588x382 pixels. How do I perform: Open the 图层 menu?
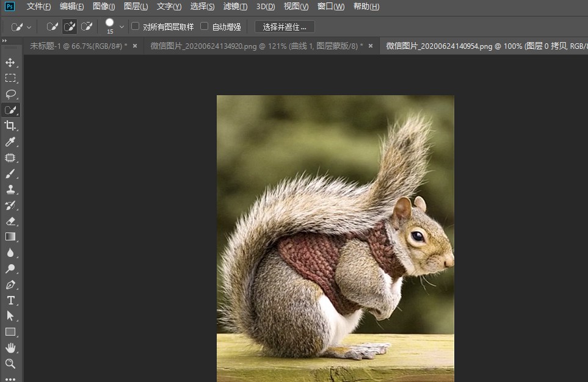136,6
